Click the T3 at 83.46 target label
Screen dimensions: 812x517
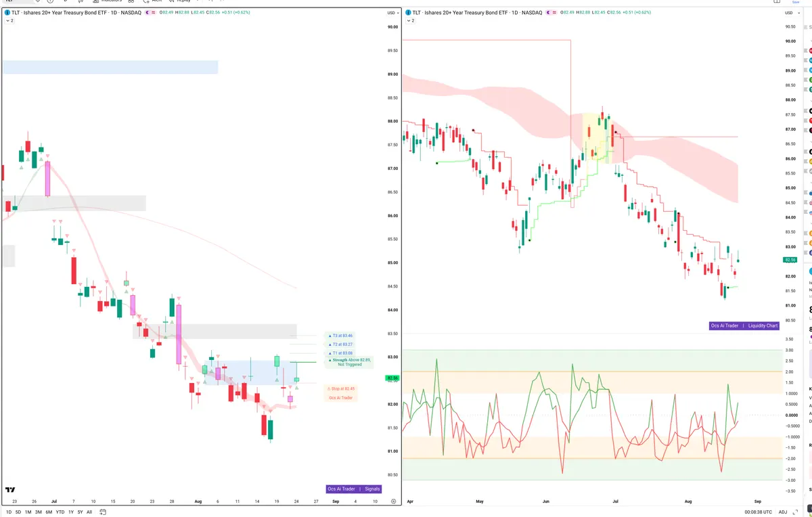pyautogui.click(x=340, y=336)
